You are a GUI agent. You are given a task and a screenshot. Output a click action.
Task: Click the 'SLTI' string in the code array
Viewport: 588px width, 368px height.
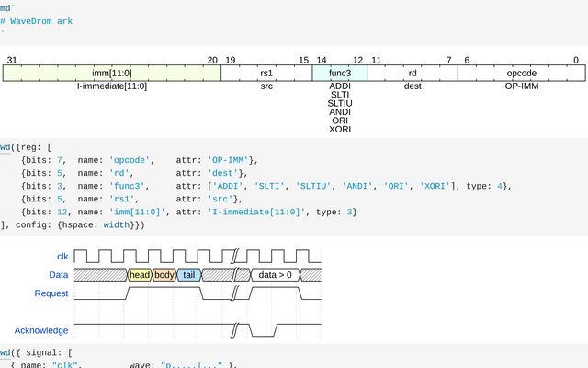269,186
